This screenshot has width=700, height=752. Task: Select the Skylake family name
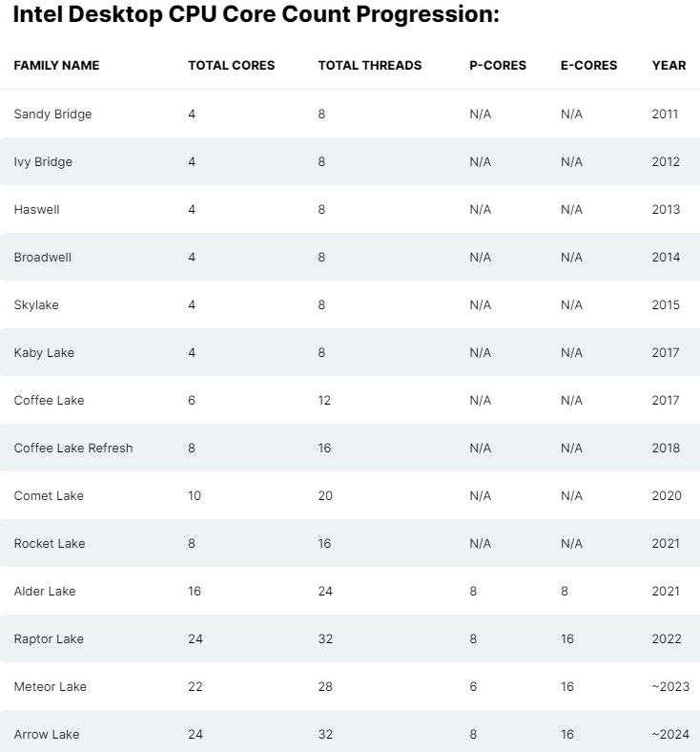tap(38, 305)
